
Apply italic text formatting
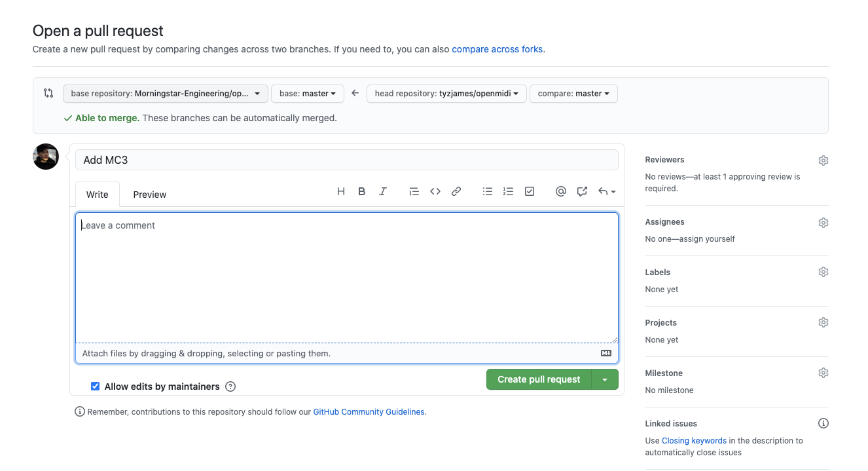coord(383,191)
